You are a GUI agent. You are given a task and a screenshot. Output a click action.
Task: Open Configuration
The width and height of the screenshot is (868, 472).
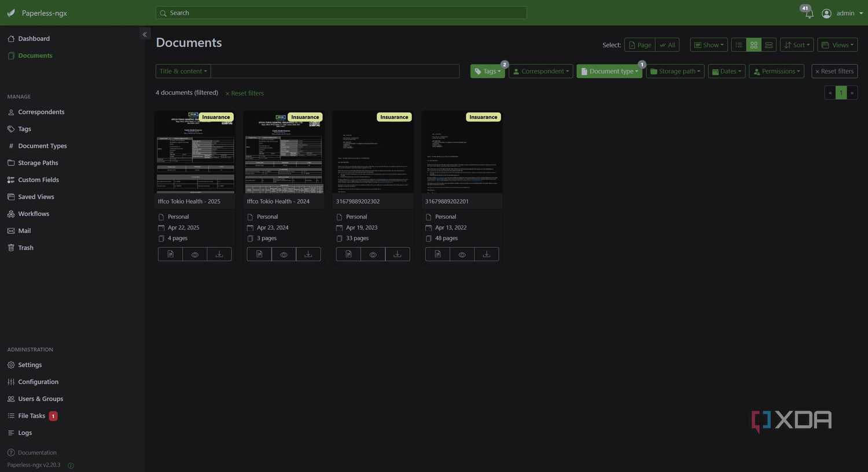point(38,382)
